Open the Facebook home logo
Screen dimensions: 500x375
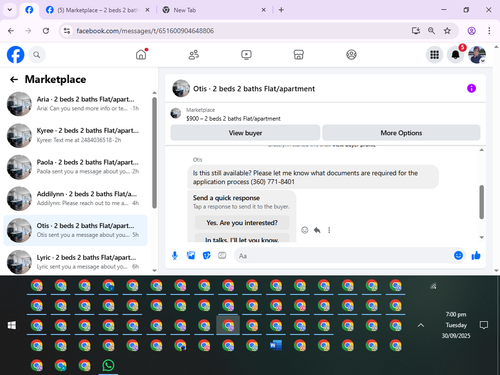(15, 55)
